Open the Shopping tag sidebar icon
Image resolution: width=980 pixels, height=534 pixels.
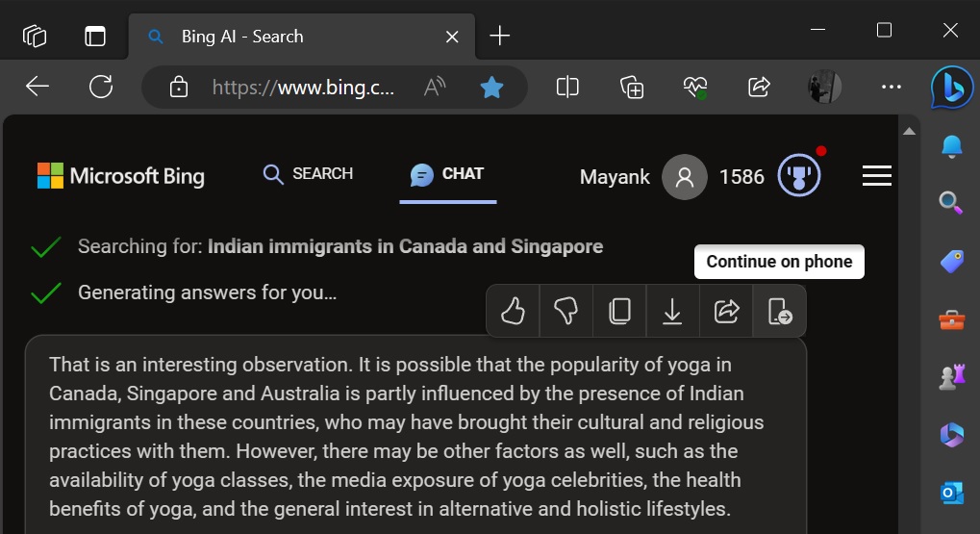click(x=951, y=262)
